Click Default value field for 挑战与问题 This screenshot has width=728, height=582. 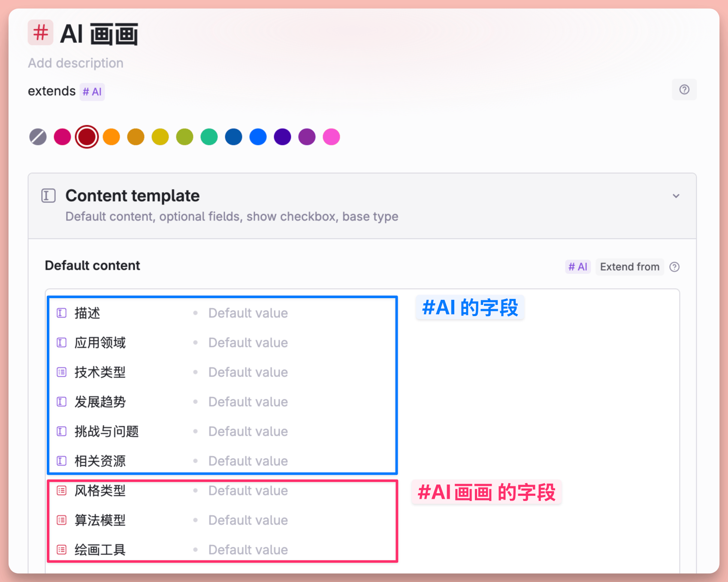pyautogui.click(x=248, y=431)
